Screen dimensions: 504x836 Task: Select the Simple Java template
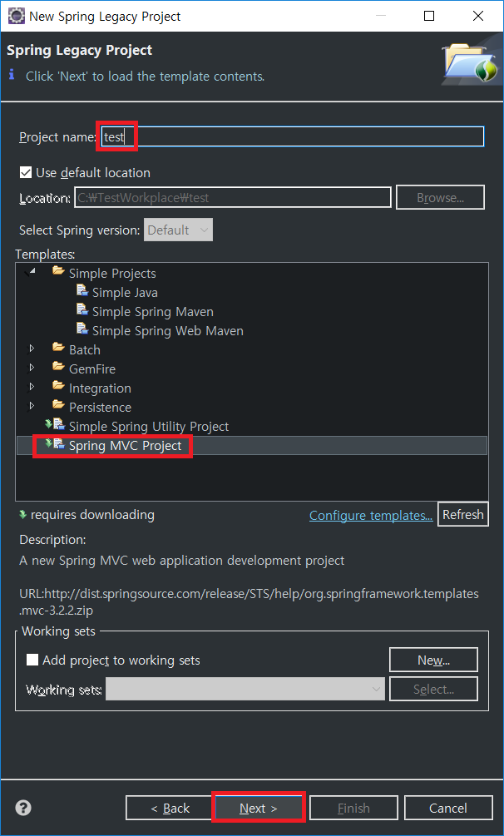tap(125, 293)
